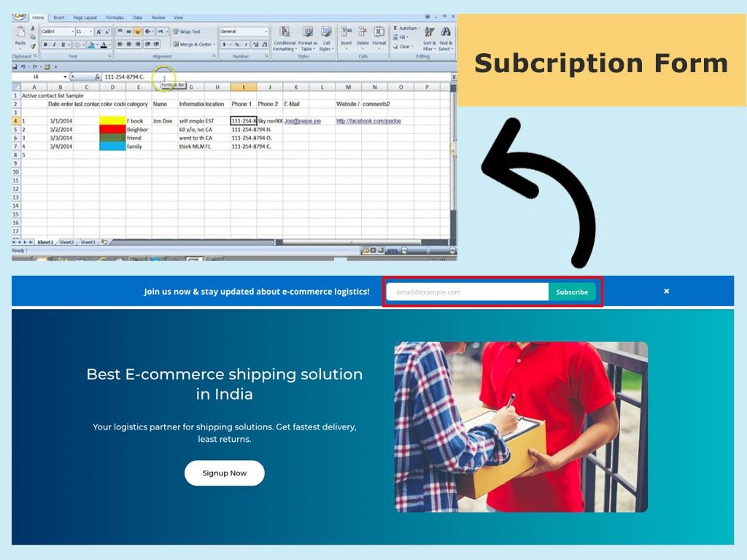Click the delivery photo thumbnail

521,427
